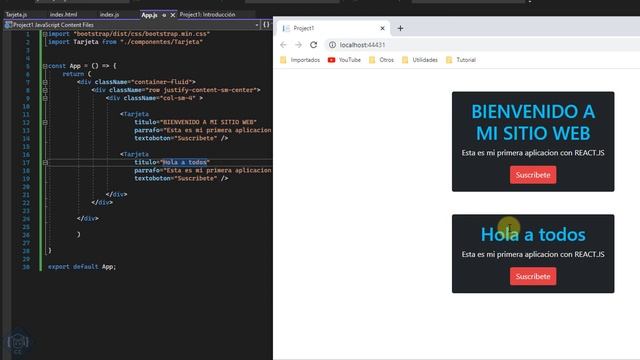Collapse the second Tarjeta block at line 17
The image size is (640, 360).
[x=45, y=162]
